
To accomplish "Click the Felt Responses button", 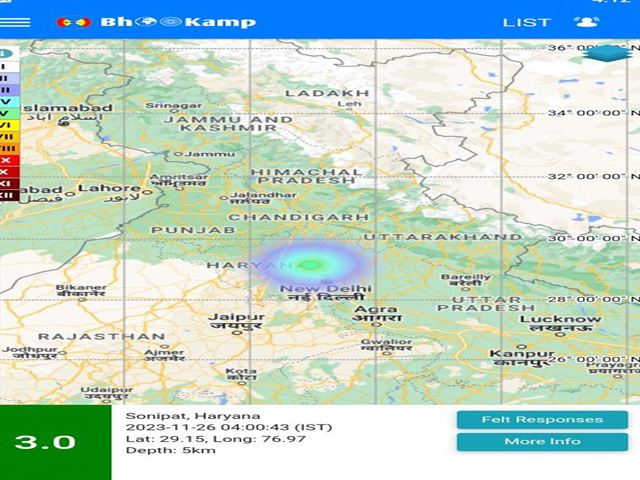I will 542,420.
